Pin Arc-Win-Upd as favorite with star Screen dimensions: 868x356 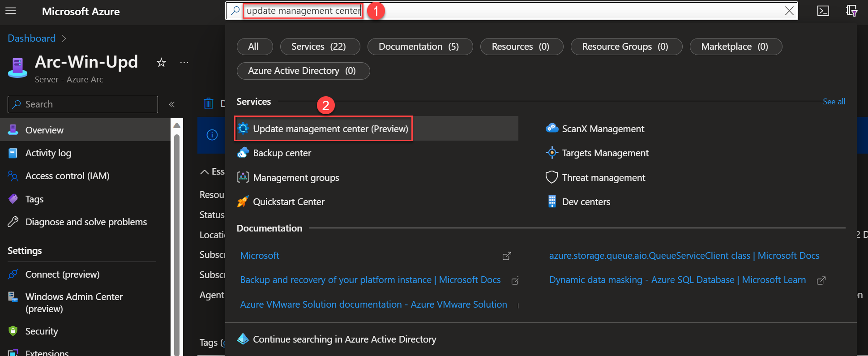pyautogui.click(x=161, y=63)
